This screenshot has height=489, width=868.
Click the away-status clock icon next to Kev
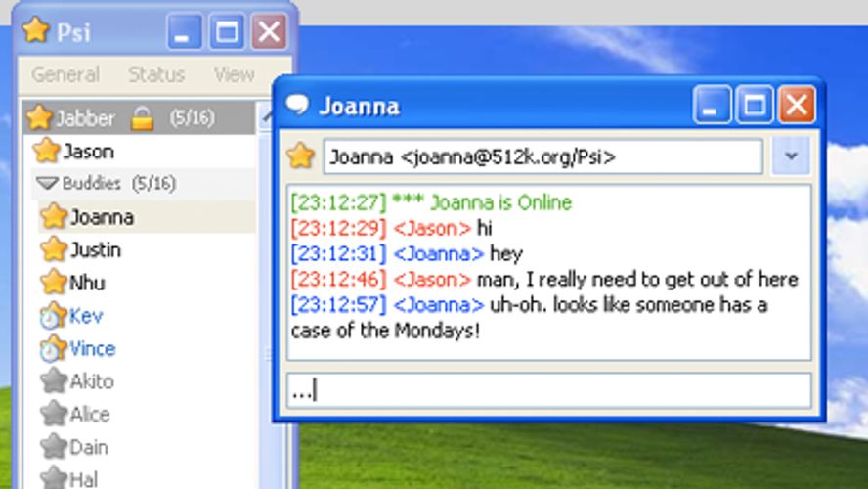click(x=53, y=317)
